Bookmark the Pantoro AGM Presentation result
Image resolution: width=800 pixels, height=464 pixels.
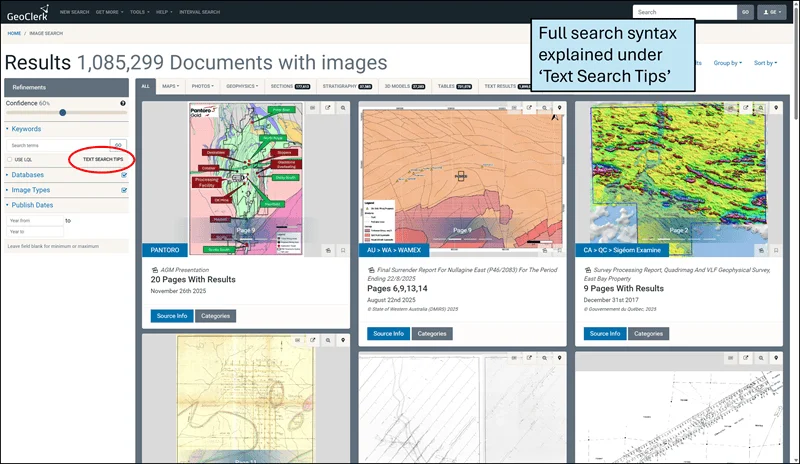click(342, 250)
